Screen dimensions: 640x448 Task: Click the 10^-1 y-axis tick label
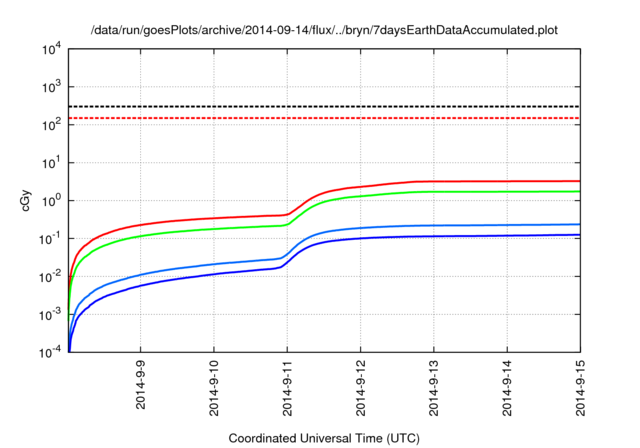(50, 239)
